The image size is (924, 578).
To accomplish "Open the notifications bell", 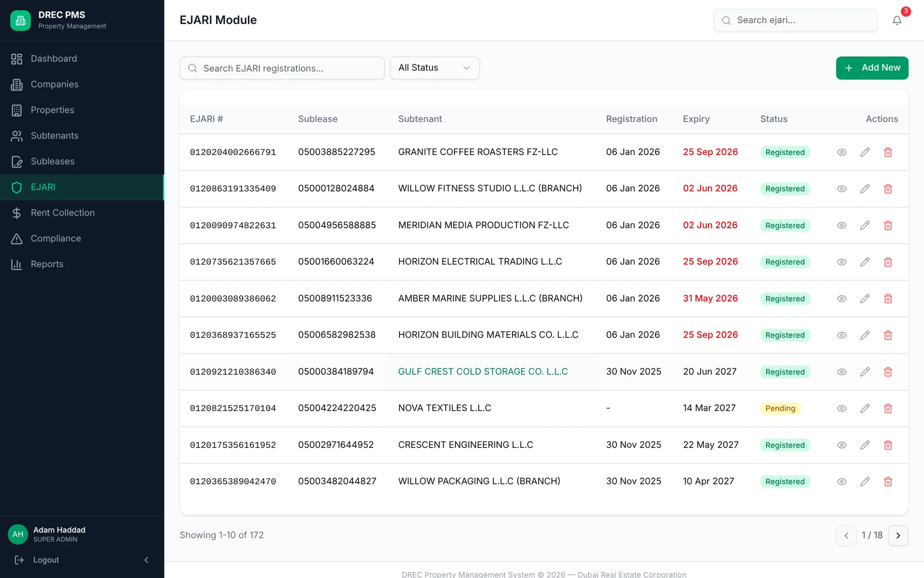I will [x=897, y=20].
